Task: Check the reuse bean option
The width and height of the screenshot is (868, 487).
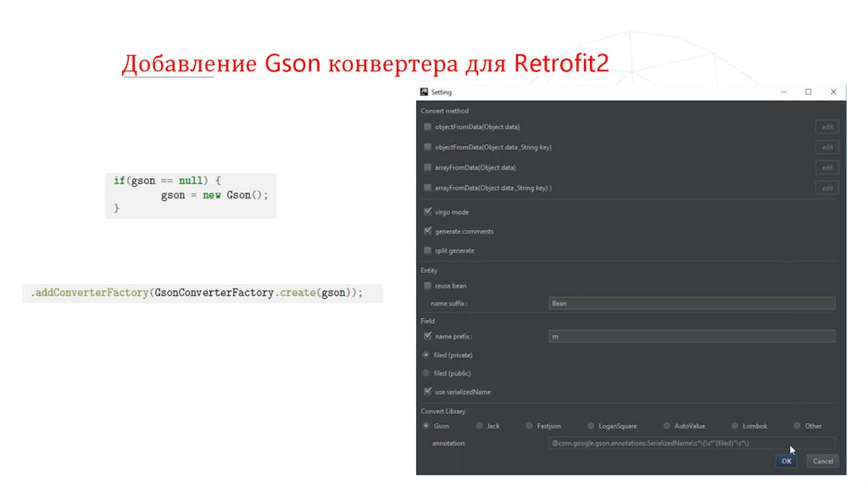Action: pos(427,286)
